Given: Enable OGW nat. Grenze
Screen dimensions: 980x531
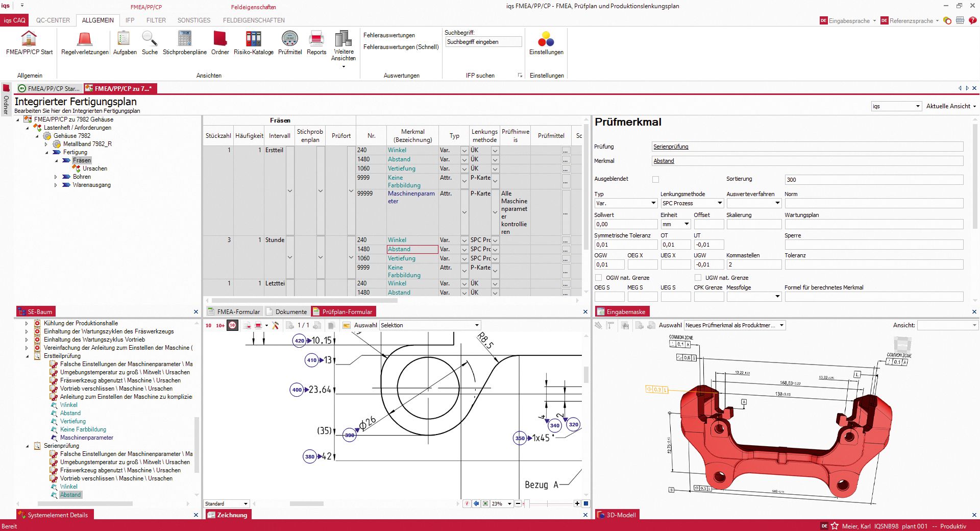Looking at the screenshot, I should tap(598, 277).
